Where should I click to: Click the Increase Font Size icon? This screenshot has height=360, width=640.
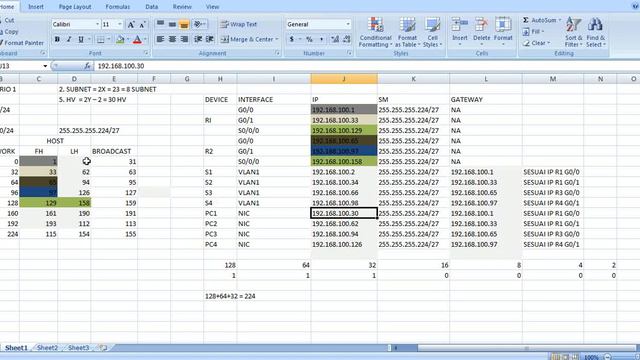[131, 24]
